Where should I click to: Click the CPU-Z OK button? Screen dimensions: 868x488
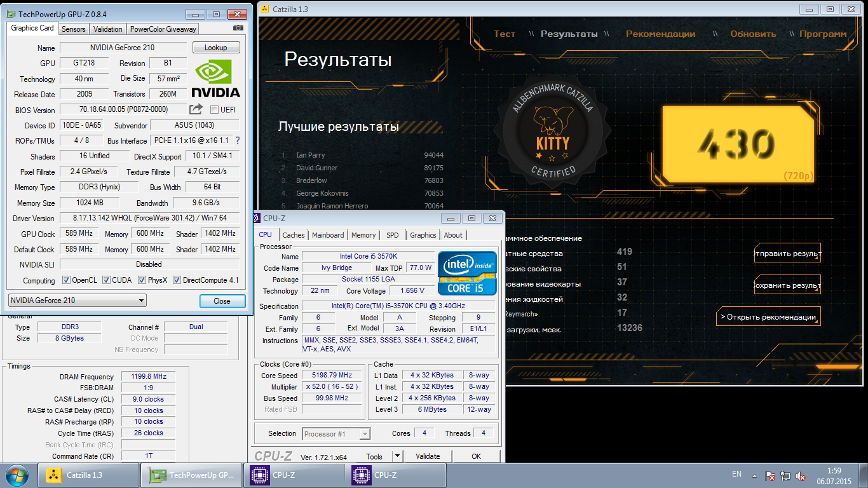[x=477, y=456]
